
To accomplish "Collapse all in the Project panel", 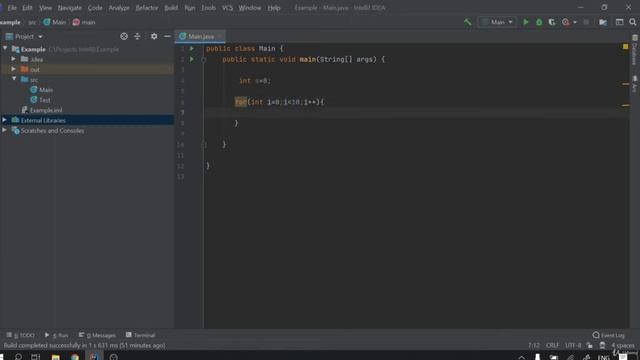I will point(137,36).
